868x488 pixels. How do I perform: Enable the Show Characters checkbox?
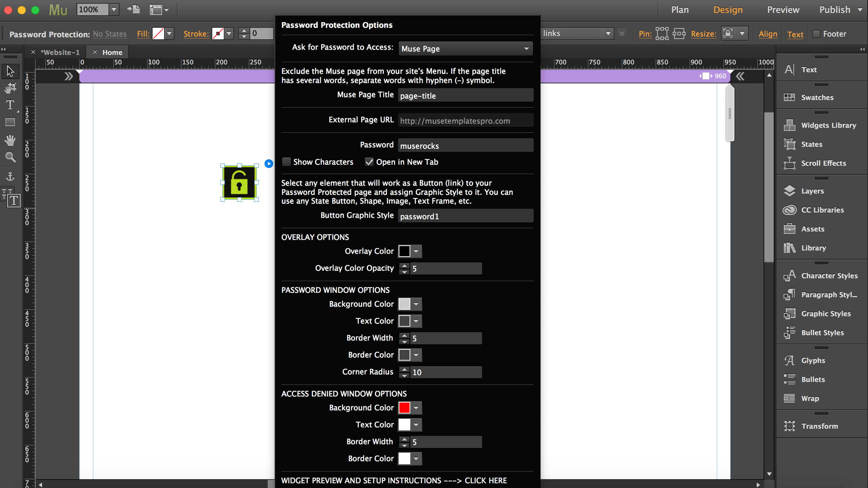287,162
